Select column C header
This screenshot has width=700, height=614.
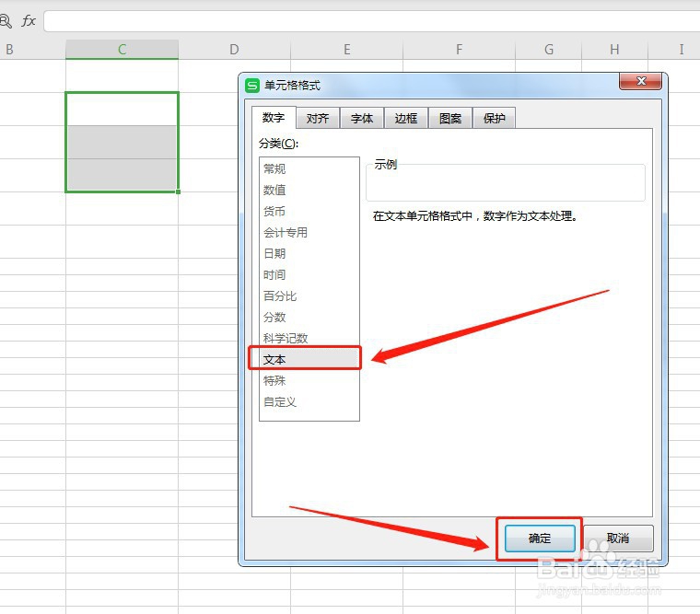(x=122, y=49)
